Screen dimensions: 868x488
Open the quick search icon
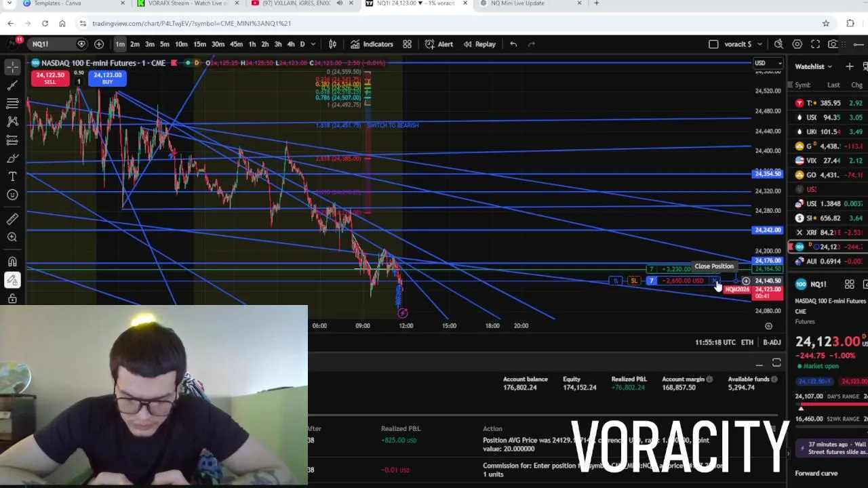coord(778,44)
